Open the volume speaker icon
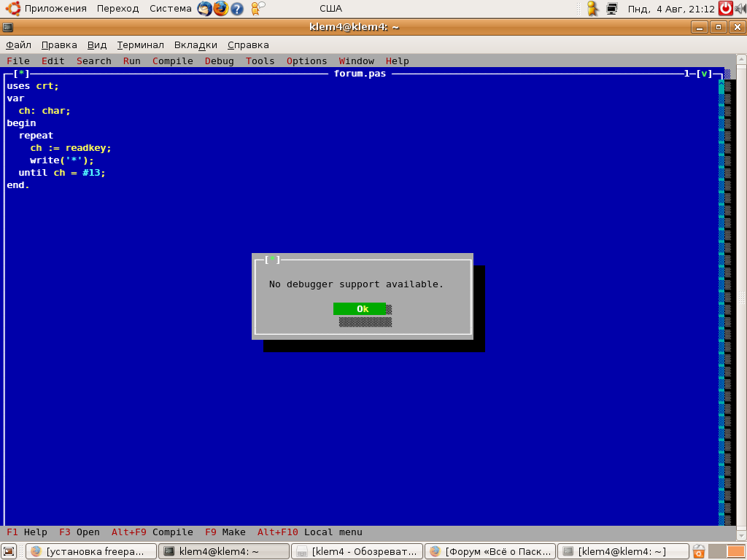 coord(740,9)
